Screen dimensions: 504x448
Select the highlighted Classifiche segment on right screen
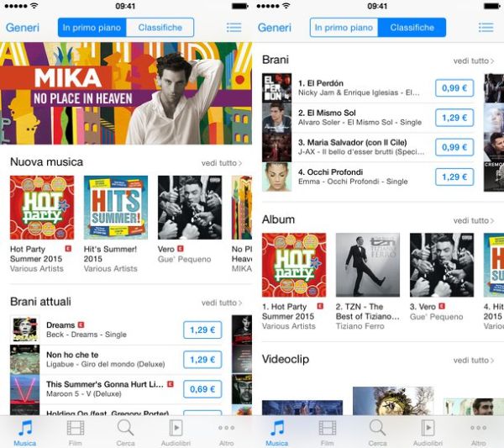click(412, 28)
